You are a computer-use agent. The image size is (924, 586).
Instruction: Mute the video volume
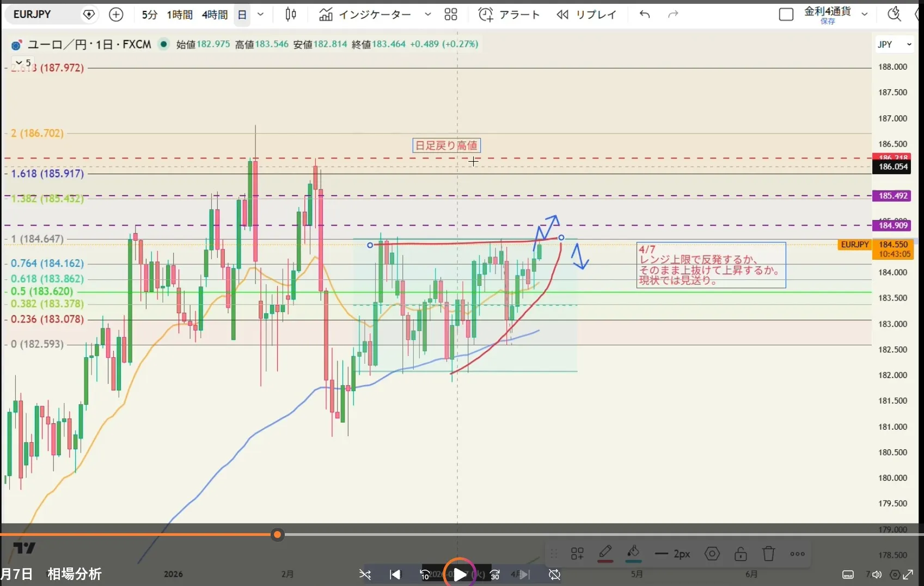pos(877,575)
